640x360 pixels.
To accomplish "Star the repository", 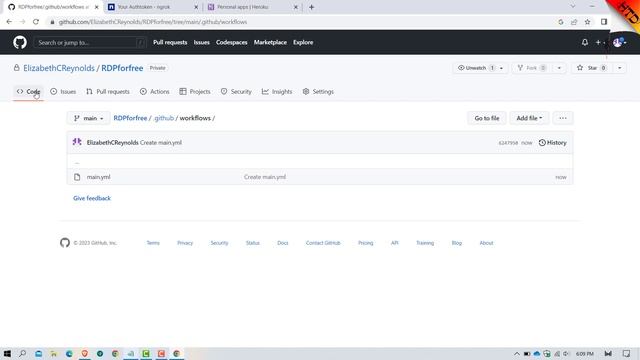I will pos(591,68).
